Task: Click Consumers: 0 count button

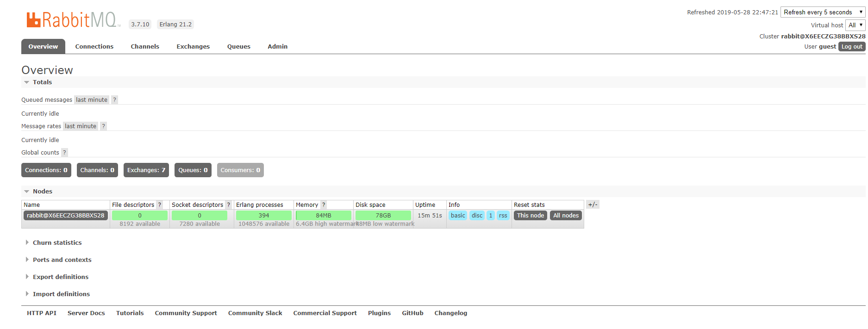Action: (x=240, y=170)
